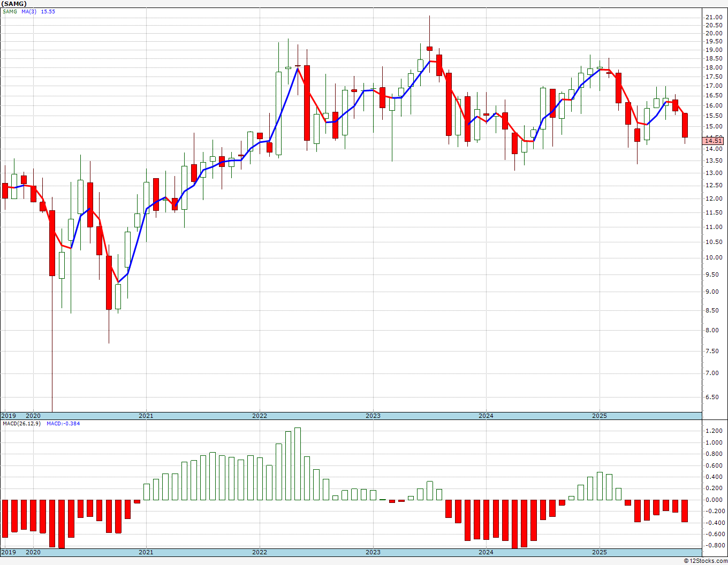Image resolution: width=728 pixels, height=565 pixels.
Task: Click the last red MACD bar at far right
Action: pos(685,511)
